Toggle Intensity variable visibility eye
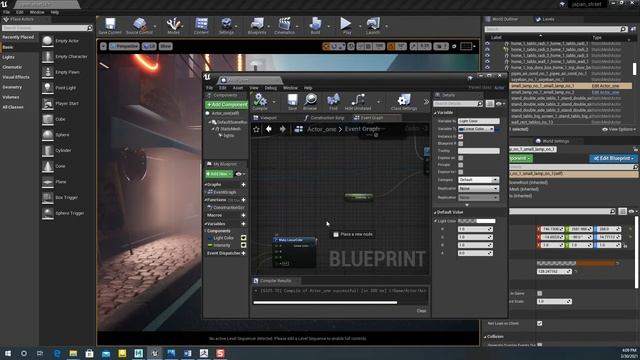This screenshot has height=360, width=640. [244, 245]
